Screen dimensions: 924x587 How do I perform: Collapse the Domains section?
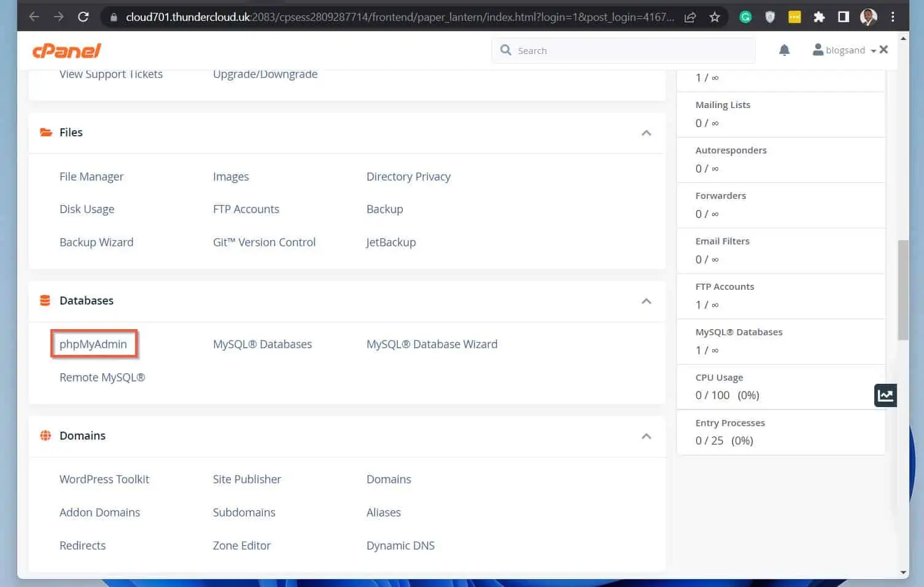(646, 436)
